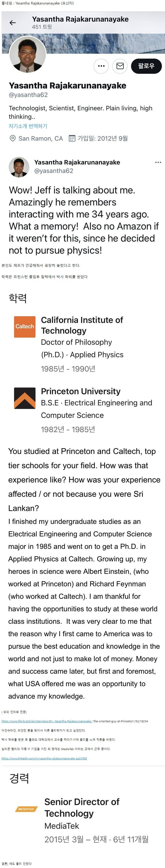The height and width of the screenshot is (868, 165).
Task: Select California Institute of Technology heading
Action: 82,325
